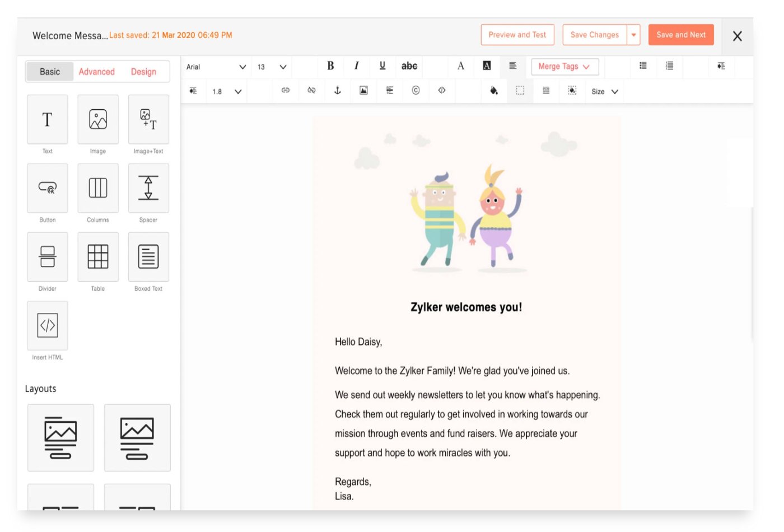
Task: Click the Welcome Messa... campaign title
Action: 69,35
